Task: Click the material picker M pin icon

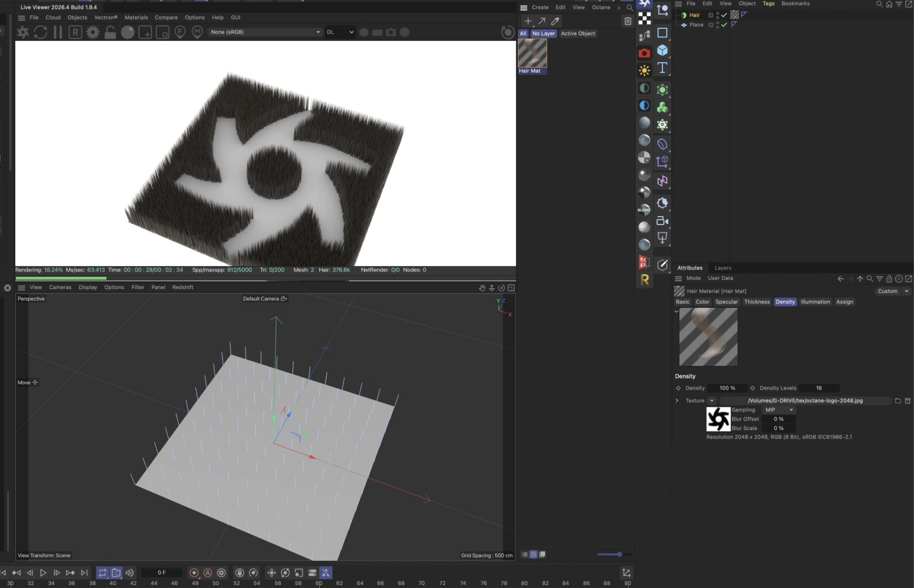Action: pos(197,32)
